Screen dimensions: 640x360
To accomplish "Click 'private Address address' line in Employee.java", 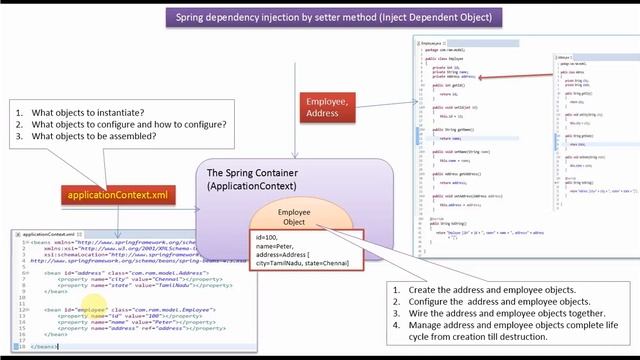I will point(453,76).
